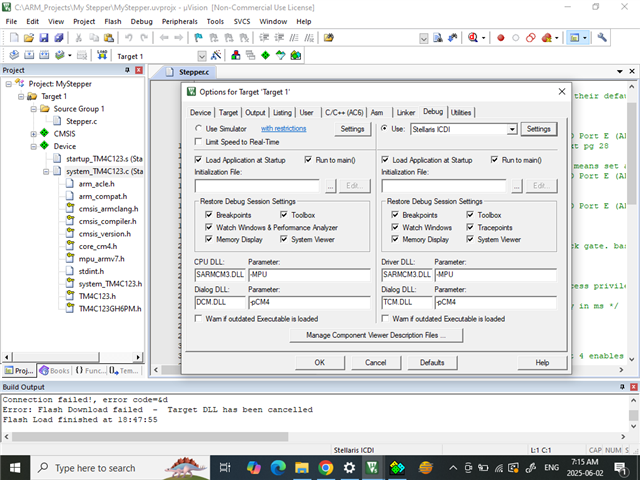
Task: Uncheck Tracepoints in the right Restore Debug settings
Action: pos(471,227)
